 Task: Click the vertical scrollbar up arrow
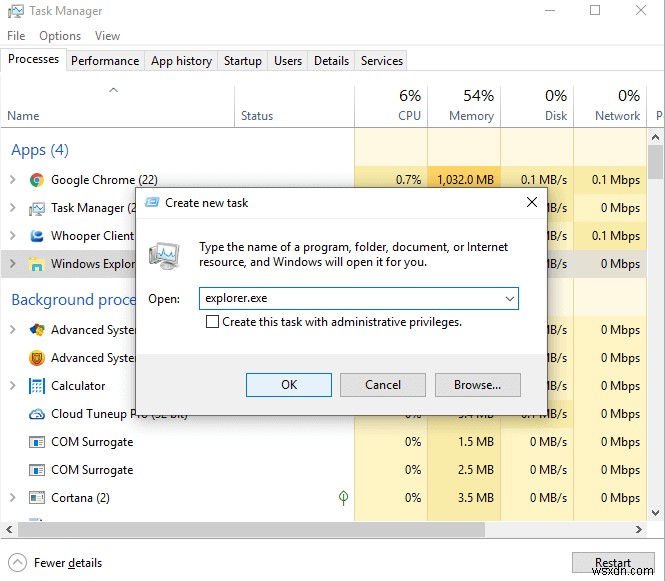pos(655,137)
